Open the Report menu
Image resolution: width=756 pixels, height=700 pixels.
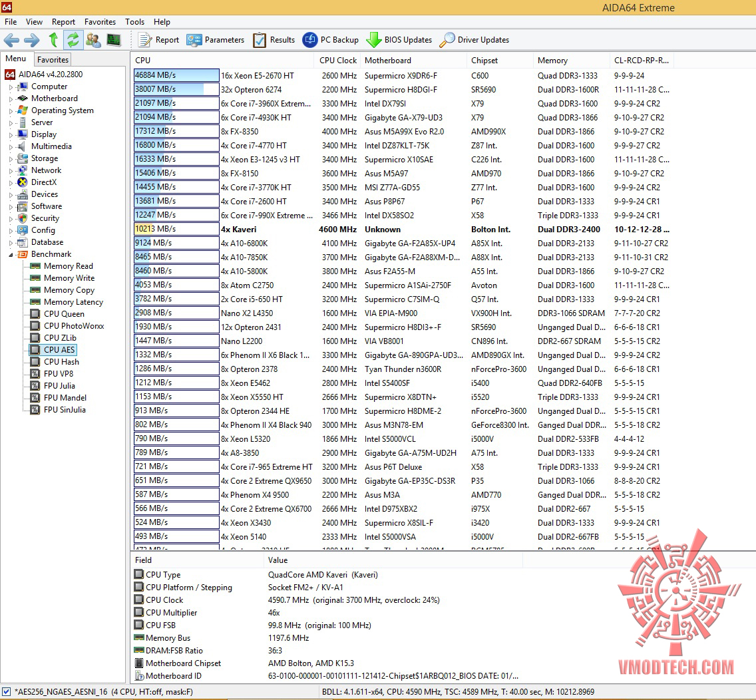[64, 22]
